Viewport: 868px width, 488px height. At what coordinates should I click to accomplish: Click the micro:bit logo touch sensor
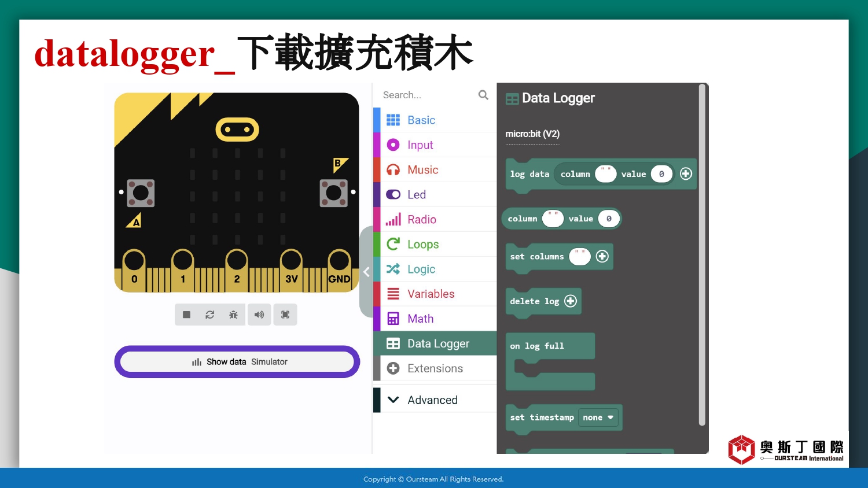click(237, 130)
